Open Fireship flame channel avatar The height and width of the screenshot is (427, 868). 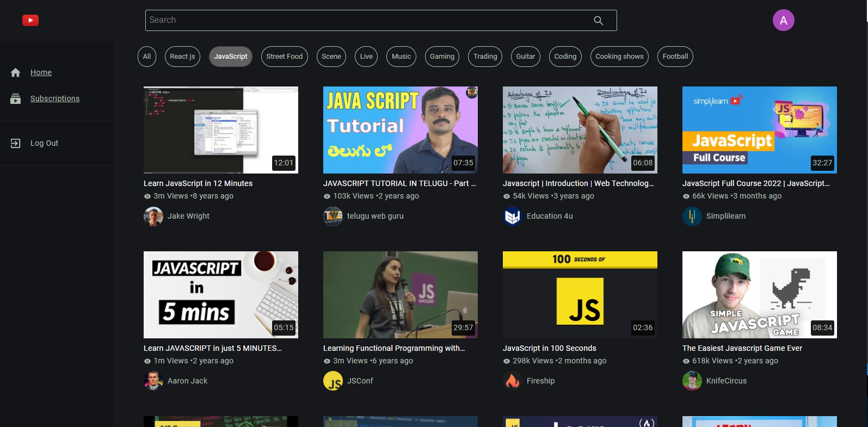pyautogui.click(x=513, y=381)
